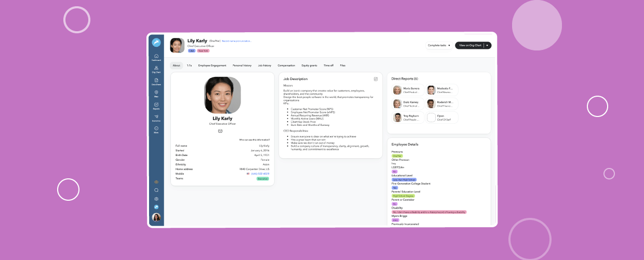
Task: Click the email envelope icon under Lily Karly
Action: [x=220, y=131]
